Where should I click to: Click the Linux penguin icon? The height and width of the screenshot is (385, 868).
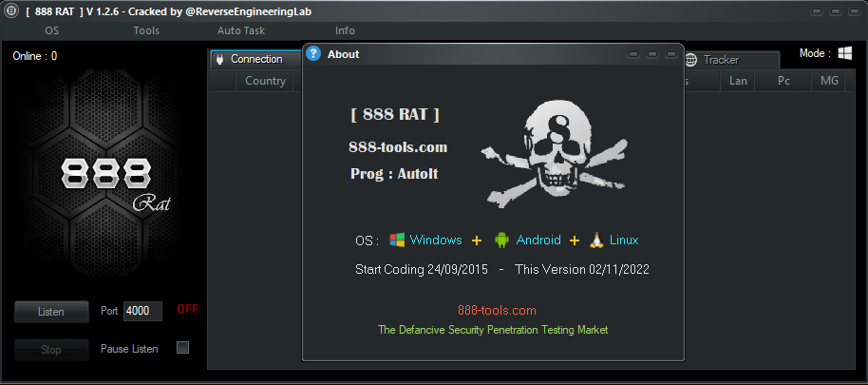click(596, 240)
